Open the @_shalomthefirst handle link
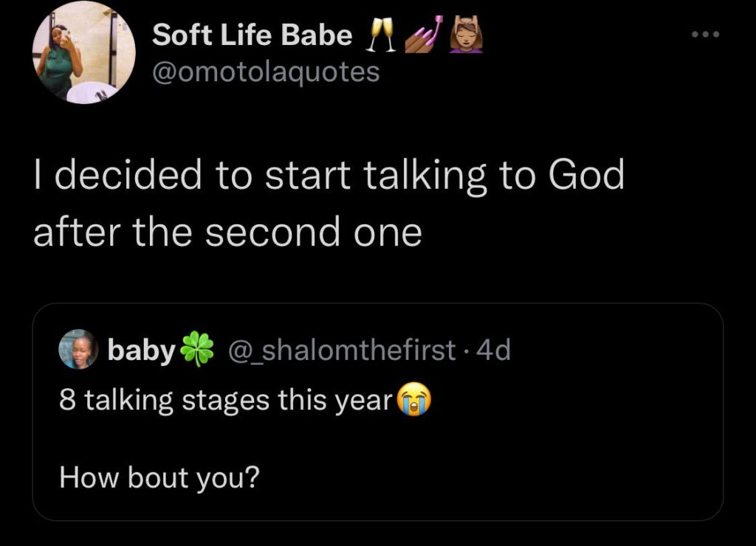The width and height of the screenshot is (756, 546). pos(342,351)
